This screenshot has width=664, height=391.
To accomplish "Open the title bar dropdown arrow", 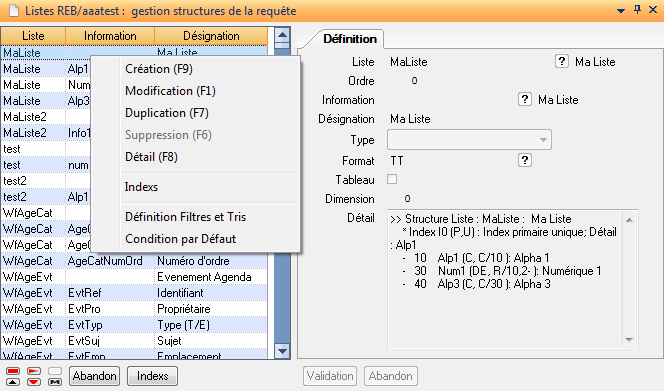I will 621,11.
